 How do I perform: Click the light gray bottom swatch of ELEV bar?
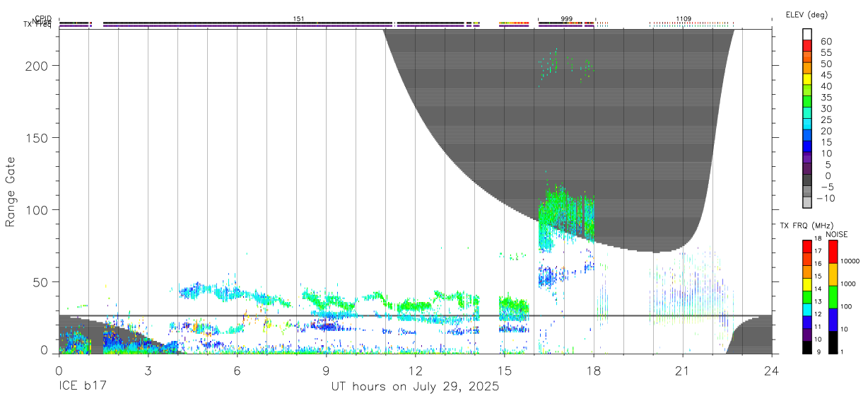807,203
